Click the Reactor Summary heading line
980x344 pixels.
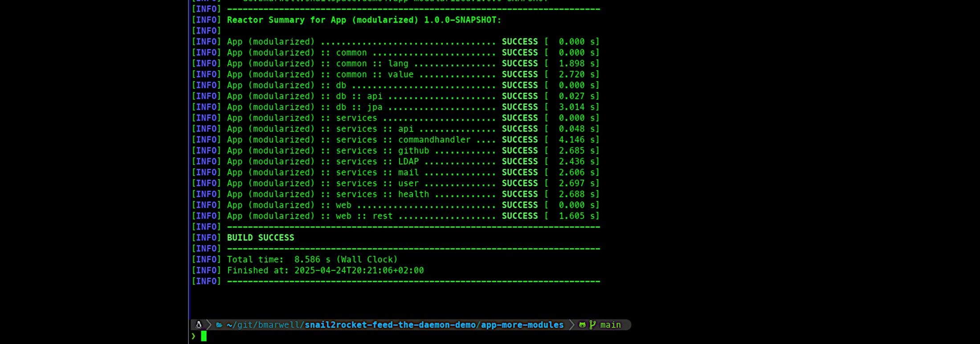tap(364, 20)
